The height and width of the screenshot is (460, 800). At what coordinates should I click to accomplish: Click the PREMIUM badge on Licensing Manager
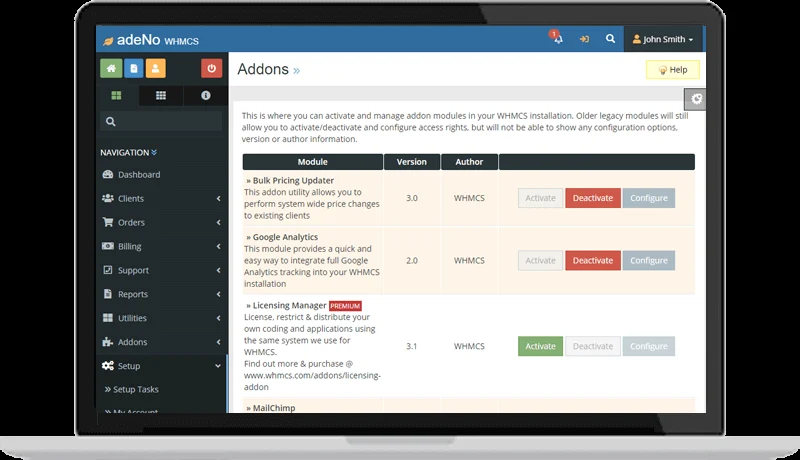tap(345, 306)
